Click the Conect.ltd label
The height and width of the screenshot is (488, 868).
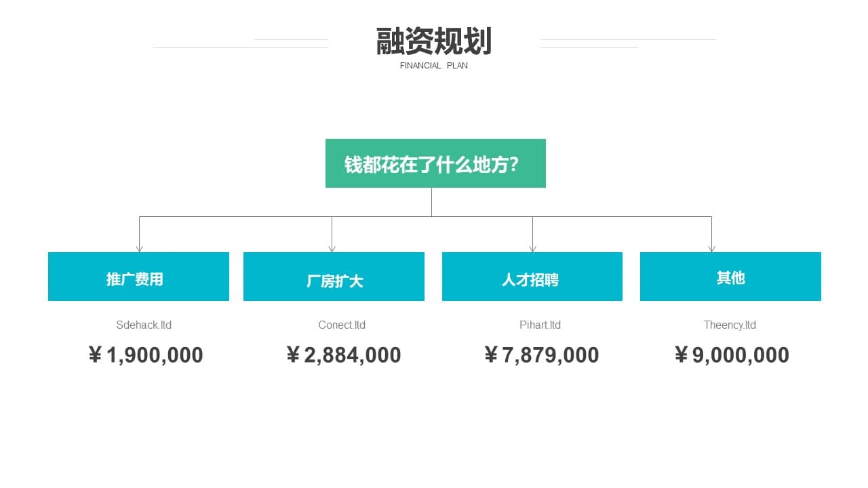(x=342, y=325)
